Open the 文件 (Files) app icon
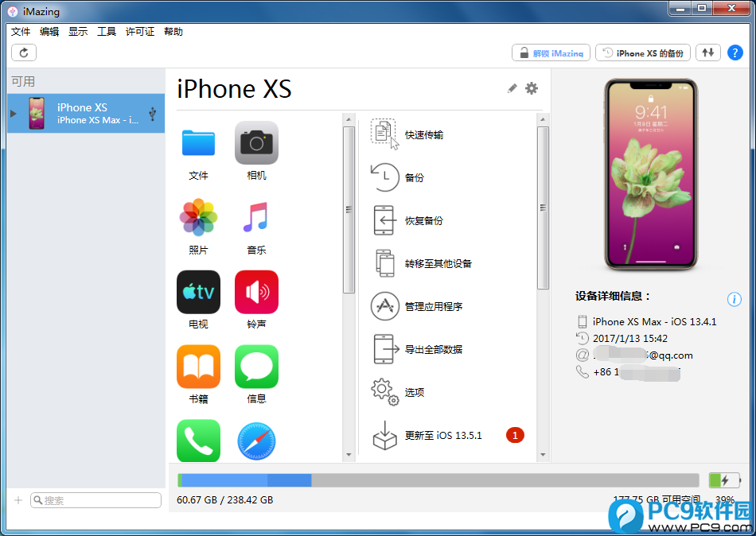Image resolution: width=756 pixels, height=536 pixels. 198,143
